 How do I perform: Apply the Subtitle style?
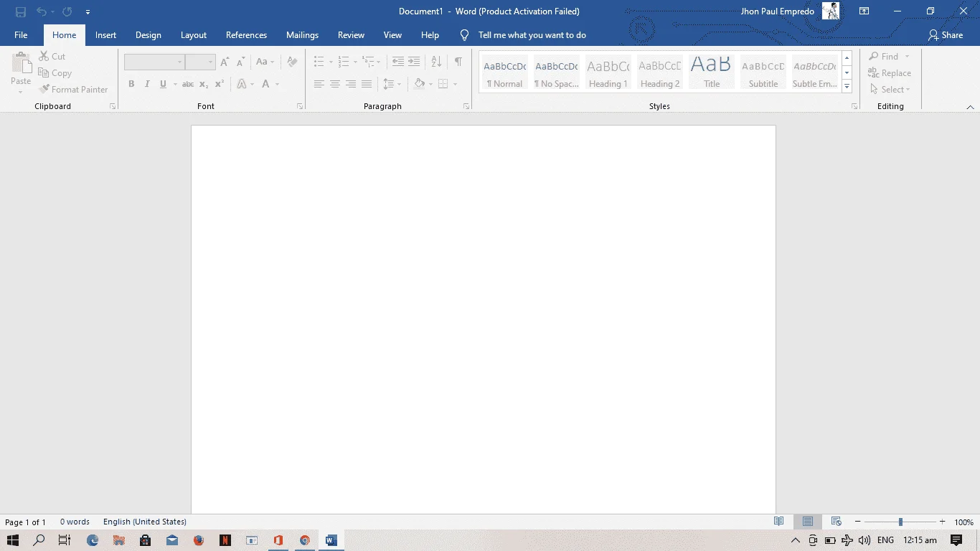click(x=763, y=72)
